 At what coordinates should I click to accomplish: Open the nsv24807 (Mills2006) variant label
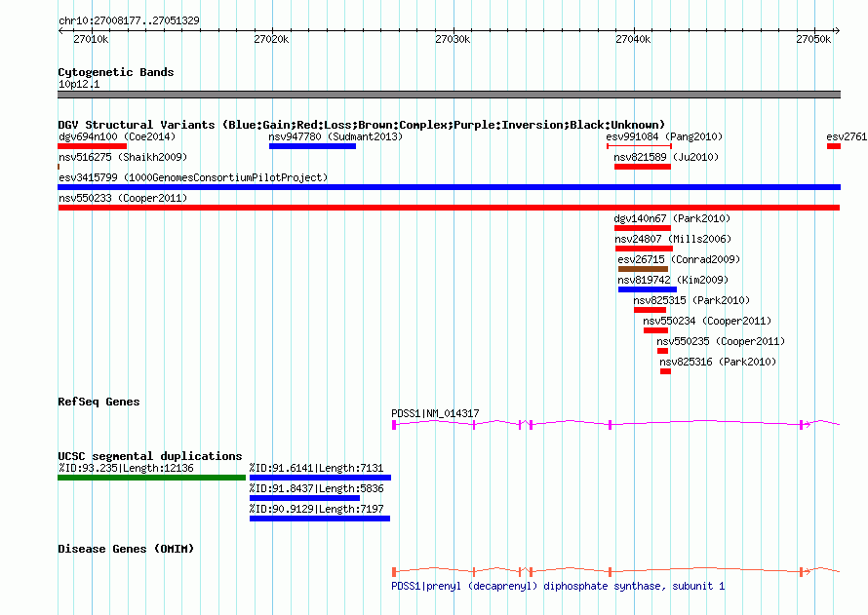(x=673, y=239)
